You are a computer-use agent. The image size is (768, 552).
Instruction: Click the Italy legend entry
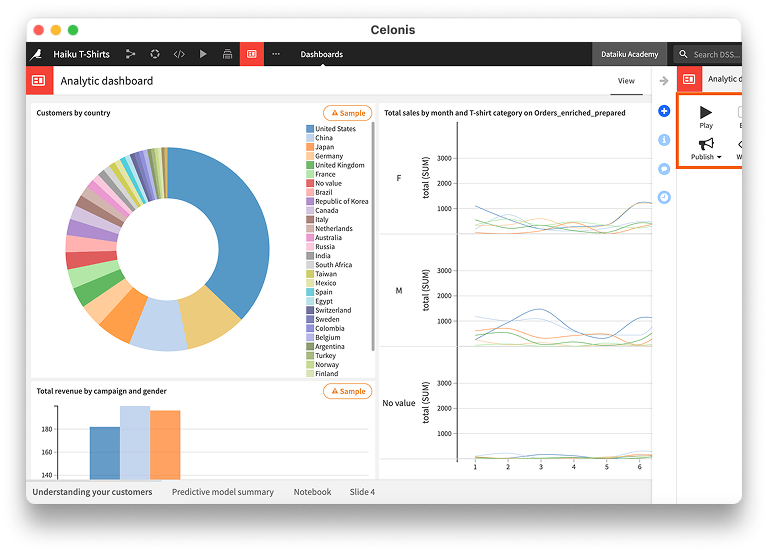point(317,219)
